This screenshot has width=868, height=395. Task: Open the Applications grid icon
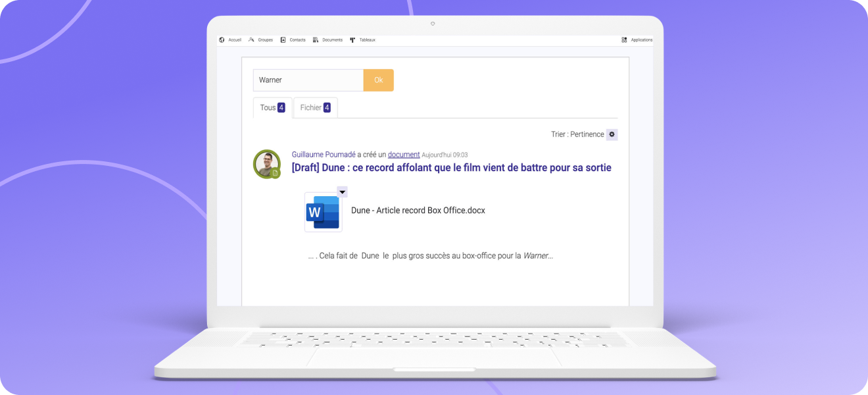point(624,40)
